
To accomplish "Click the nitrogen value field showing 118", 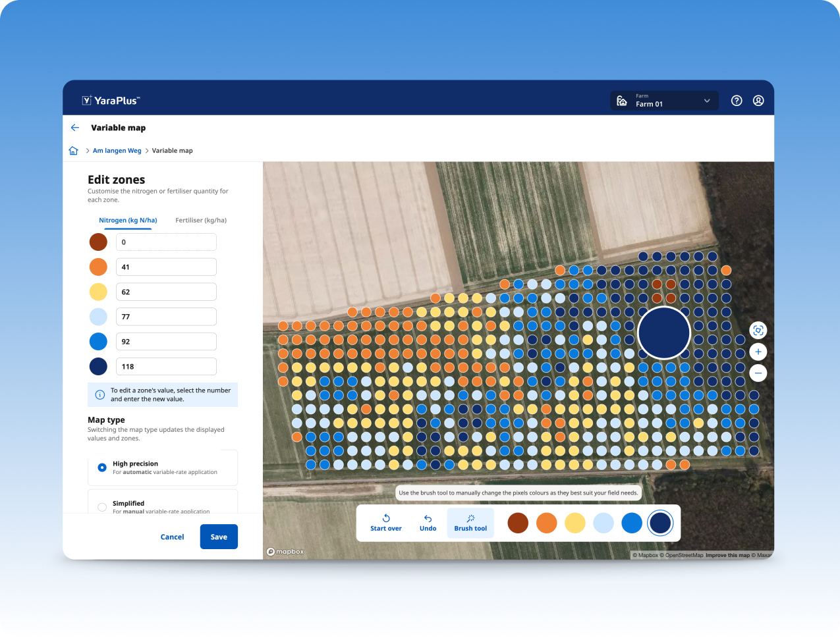I will pos(166,367).
